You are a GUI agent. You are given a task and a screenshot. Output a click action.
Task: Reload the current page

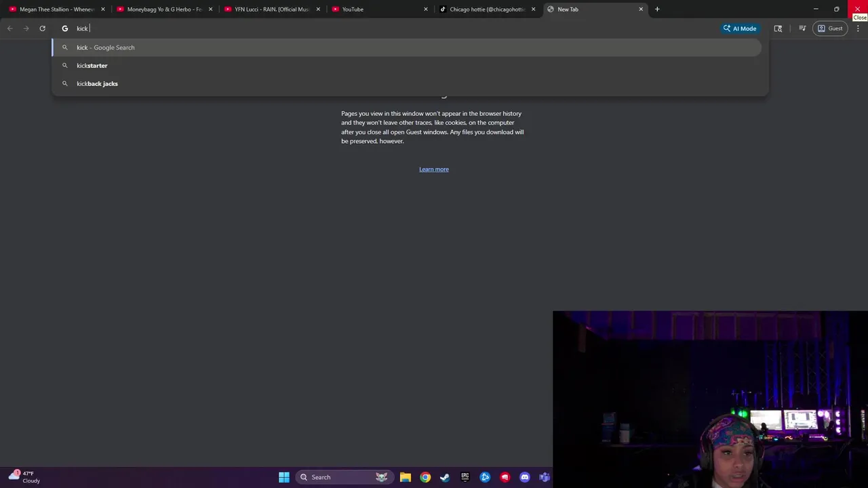tap(42, 28)
